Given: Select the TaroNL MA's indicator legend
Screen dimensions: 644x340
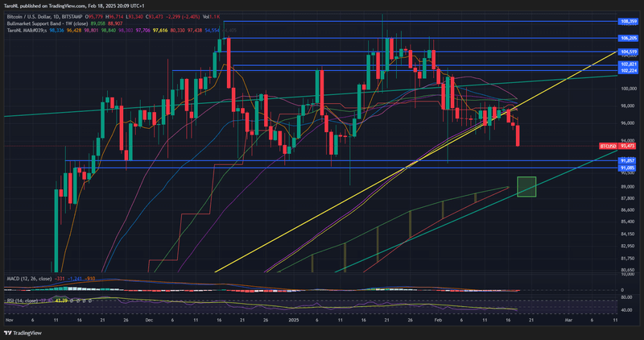Looking at the screenshot, I should point(27,31).
